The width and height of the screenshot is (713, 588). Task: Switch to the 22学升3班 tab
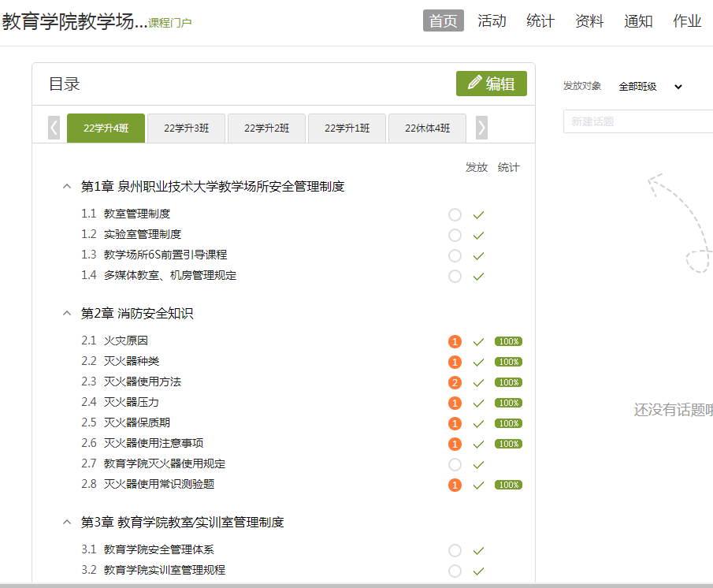tap(186, 128)
